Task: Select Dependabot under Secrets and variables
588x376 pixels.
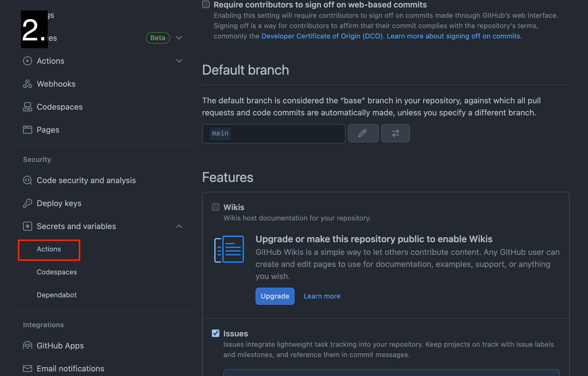Action: 57,295
